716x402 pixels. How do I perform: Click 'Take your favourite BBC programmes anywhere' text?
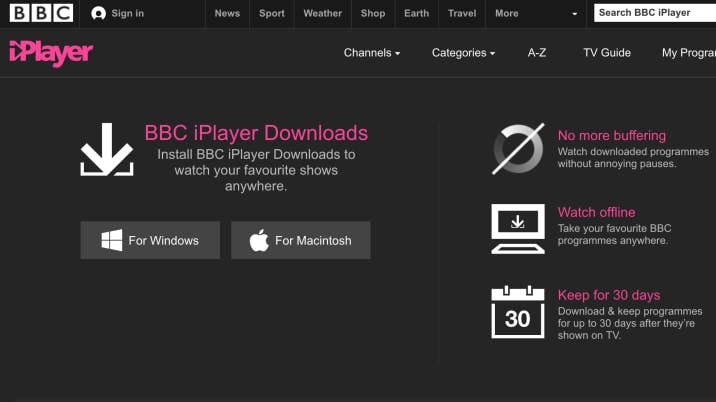pos(614,234)
